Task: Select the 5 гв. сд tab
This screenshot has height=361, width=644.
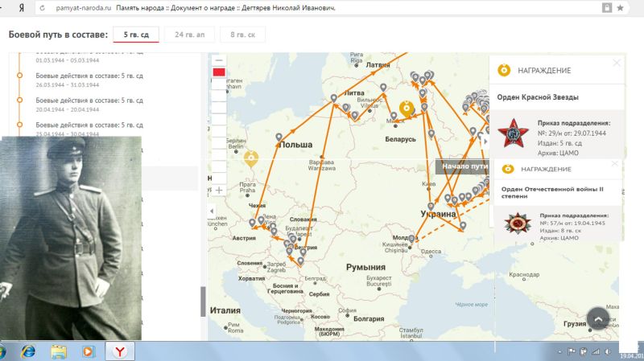Action: tap(135, 35)
